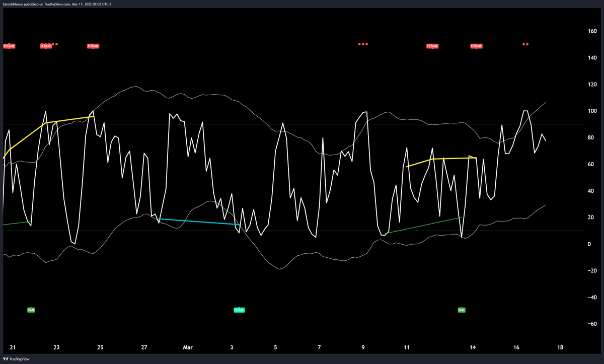The height and width of the screenshot is (364, 604).
Task: Click the Bull label near the 21 date
Action: (x=31, y=310)
